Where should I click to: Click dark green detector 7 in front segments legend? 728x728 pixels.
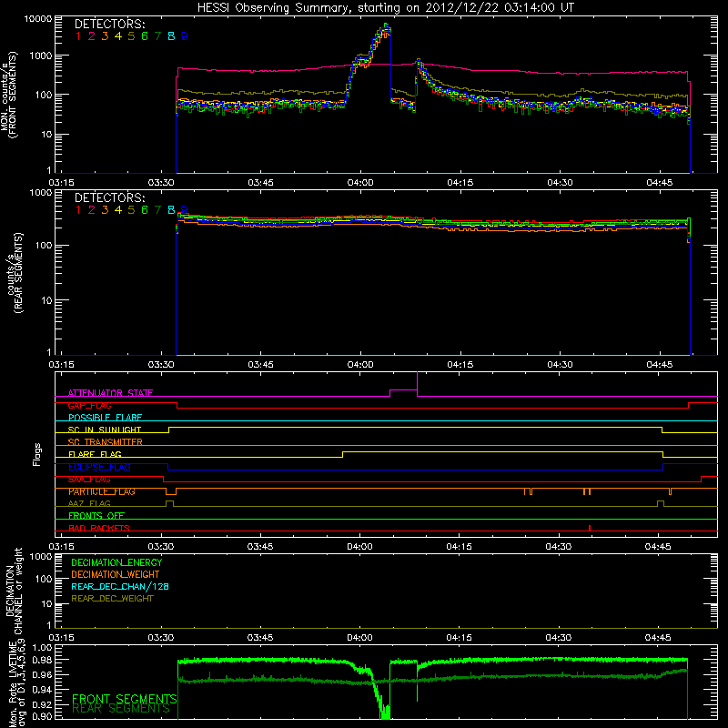(157, 36)
